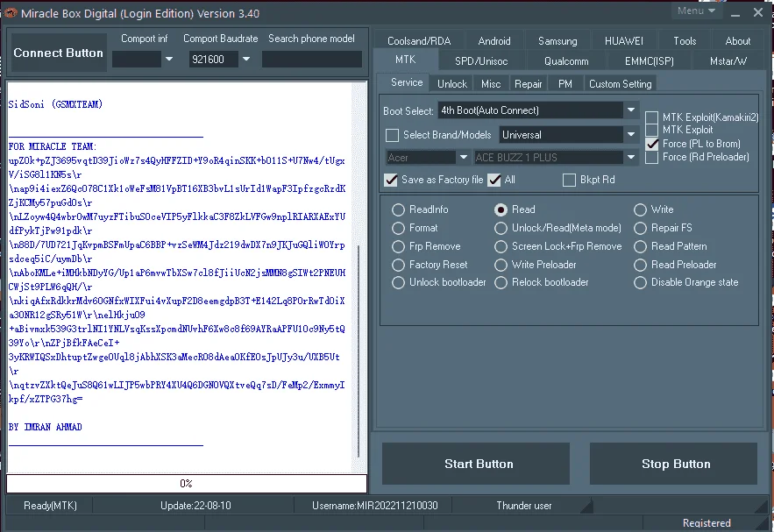Expand the Comport inf dropdown

point(169,60)
